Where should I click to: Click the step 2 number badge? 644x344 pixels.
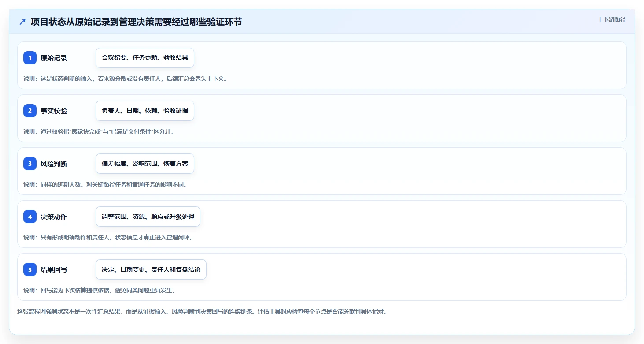[30, 111]
